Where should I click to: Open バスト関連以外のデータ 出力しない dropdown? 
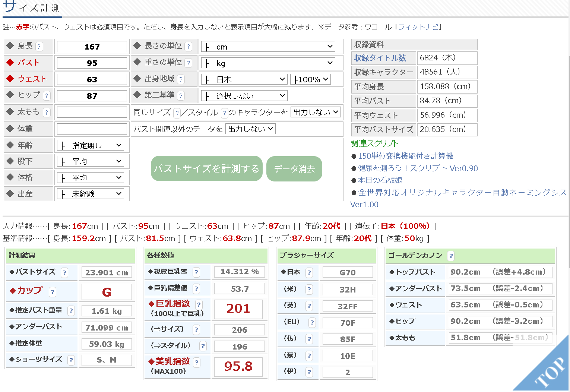[x=250, y=129]
